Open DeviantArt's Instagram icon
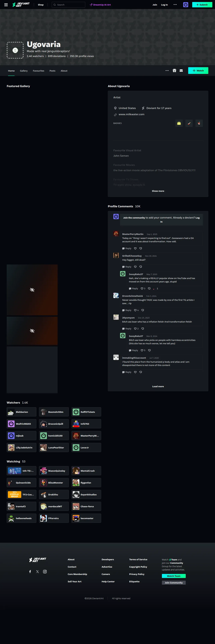The image size is (215, 644). pyautogui.click(x=45, y=571)
